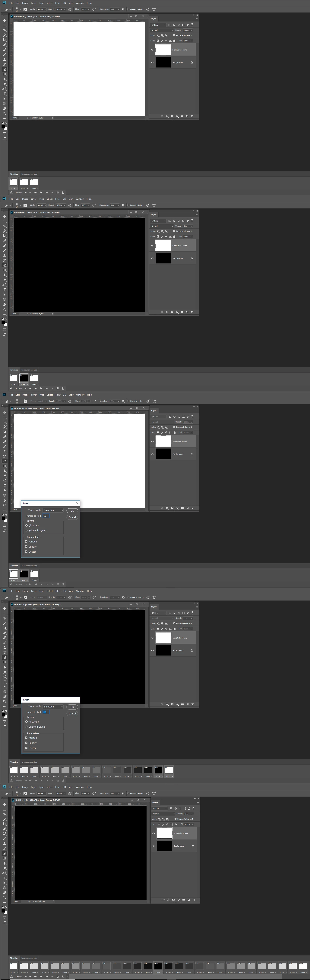
Task: Select the Move tool in the topmost screenshot
Action: [x=5, y=21]
